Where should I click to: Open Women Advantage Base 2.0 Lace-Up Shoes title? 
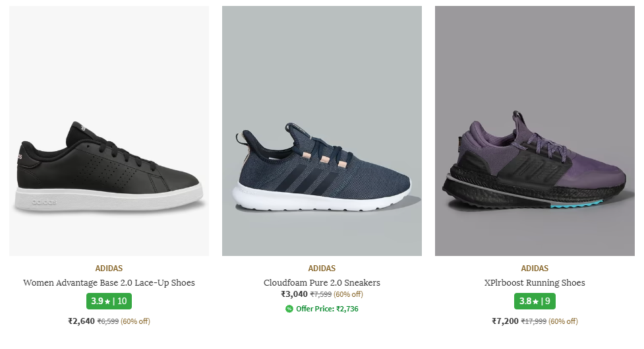coord(109,282)
